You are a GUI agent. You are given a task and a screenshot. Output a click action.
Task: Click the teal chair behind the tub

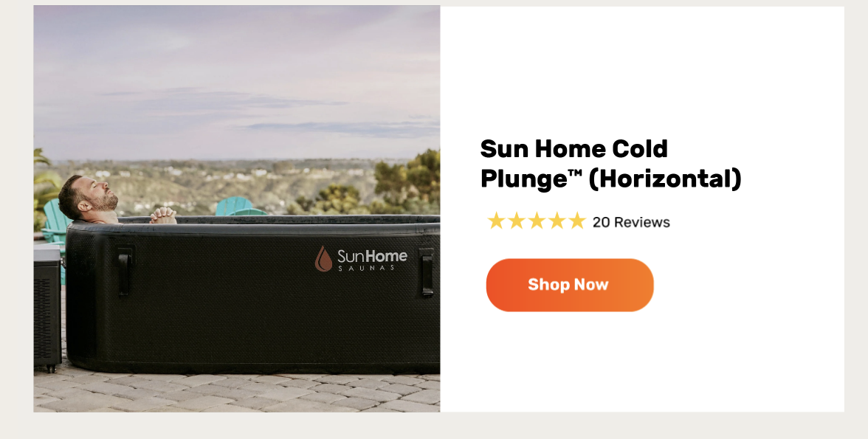click(237, 206)
